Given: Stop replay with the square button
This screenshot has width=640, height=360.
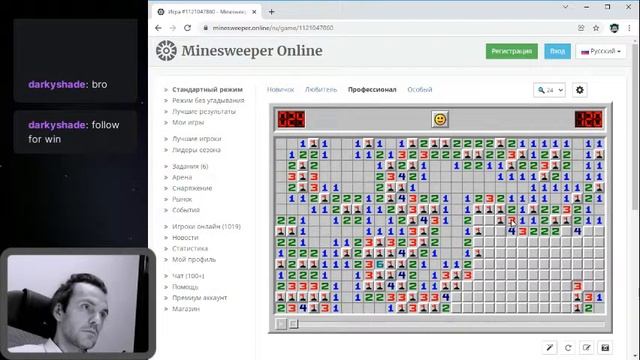Looking at the screenshot, I should (x=293, y=324).
